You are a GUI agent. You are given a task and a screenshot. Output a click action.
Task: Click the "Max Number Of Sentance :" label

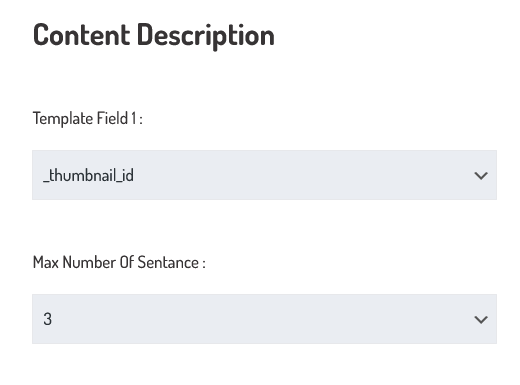click(x=119, y=262)
